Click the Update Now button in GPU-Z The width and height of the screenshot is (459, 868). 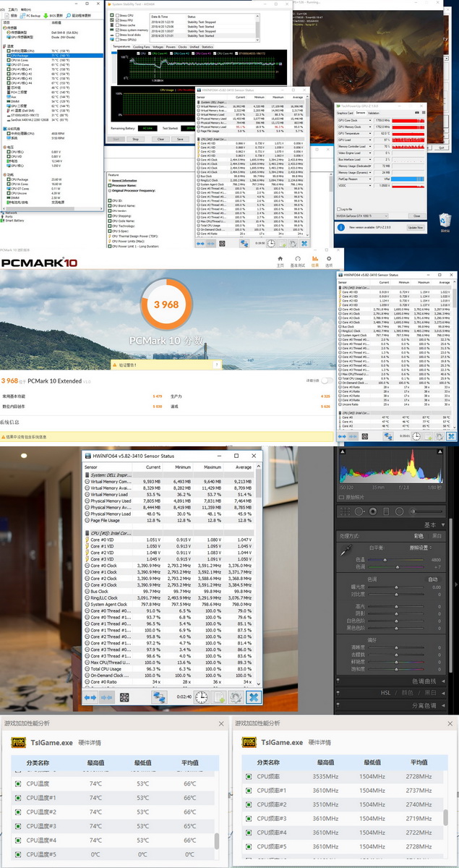tap(415, 227)
